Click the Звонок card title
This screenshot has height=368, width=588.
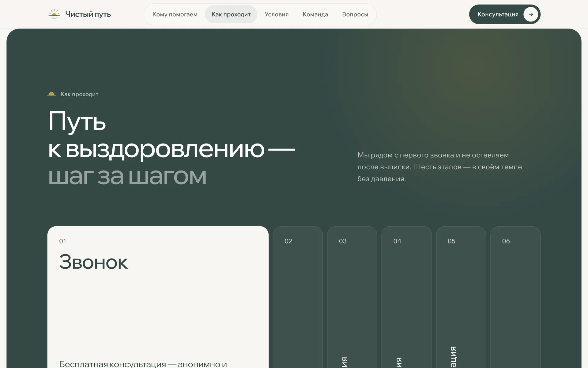click(93, 262)
